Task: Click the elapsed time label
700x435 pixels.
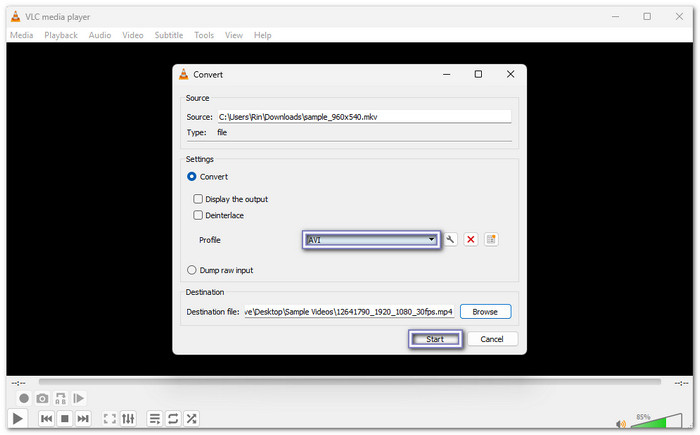Action: pyautogui.click(x=18, y=383)
